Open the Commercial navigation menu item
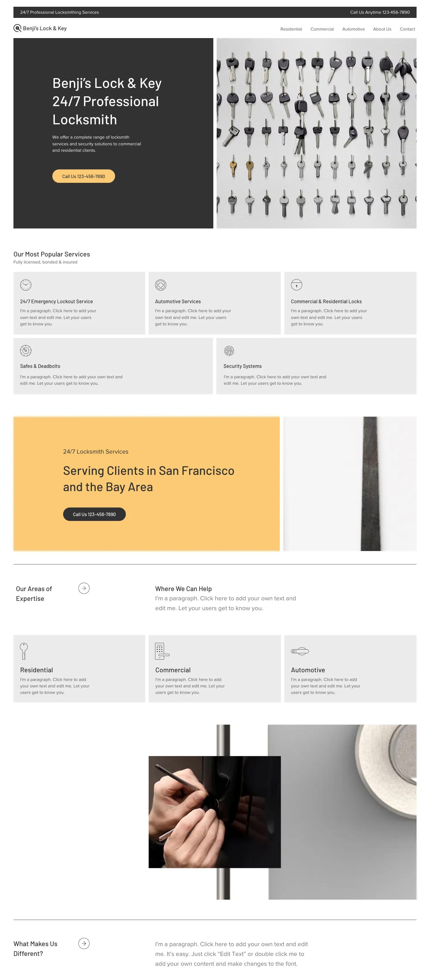Image resolution: width=430 pixels, height=980 pixels. click(322, 29)
